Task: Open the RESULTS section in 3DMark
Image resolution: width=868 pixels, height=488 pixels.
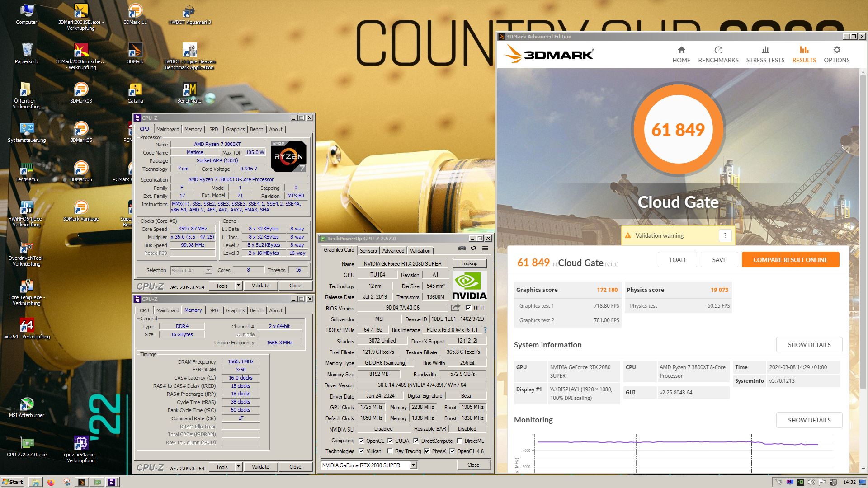Action: 804,55
